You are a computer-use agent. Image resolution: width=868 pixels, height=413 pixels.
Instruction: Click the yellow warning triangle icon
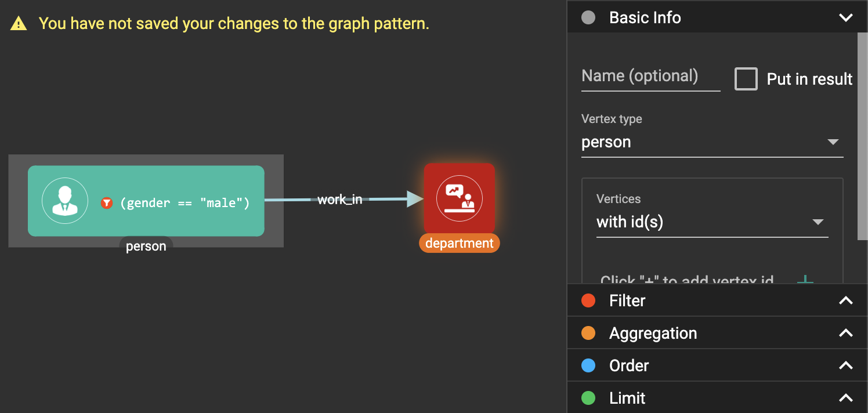click(19, 24)
